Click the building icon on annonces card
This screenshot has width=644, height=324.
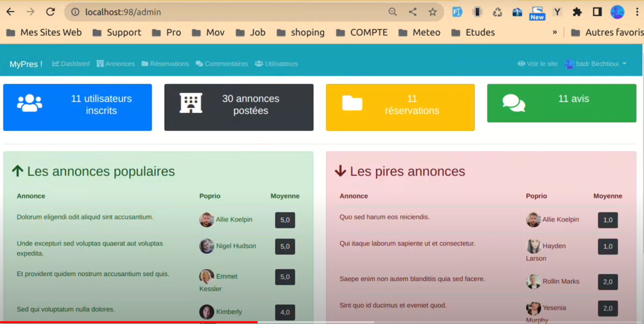pos(191,103)
